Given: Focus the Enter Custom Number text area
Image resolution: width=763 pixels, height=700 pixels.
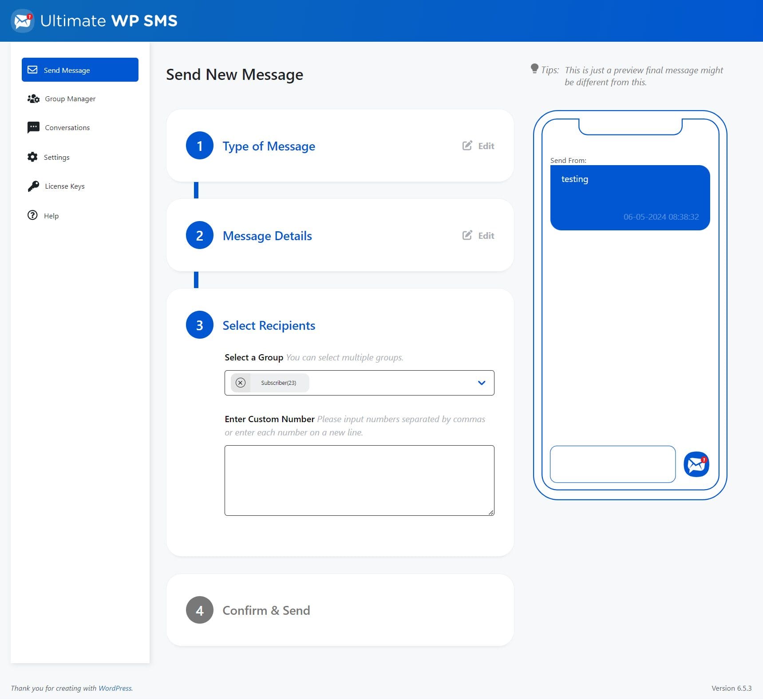Looking at the screenshot, I should tap(360, 480).
